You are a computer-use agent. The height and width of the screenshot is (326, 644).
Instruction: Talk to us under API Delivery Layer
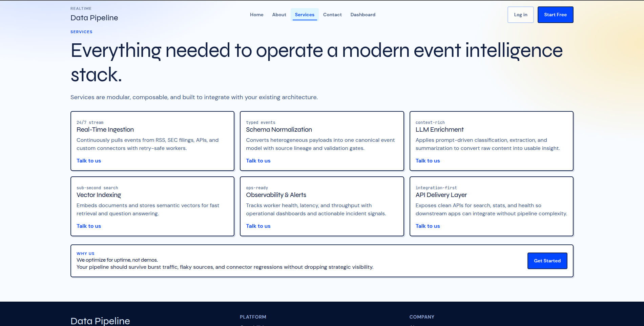click(x=428, y=226)
